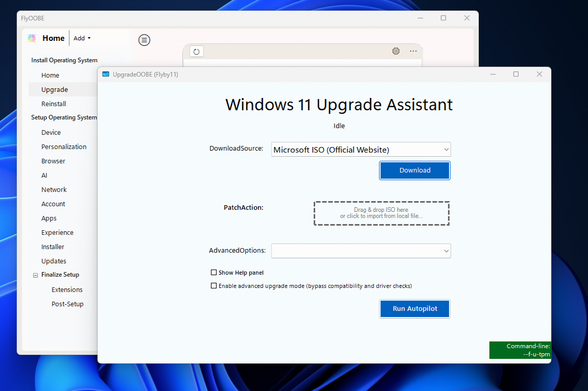
Task: Click the Run Autopilot button
Action: pyautogui.click(x=415, y=309)
